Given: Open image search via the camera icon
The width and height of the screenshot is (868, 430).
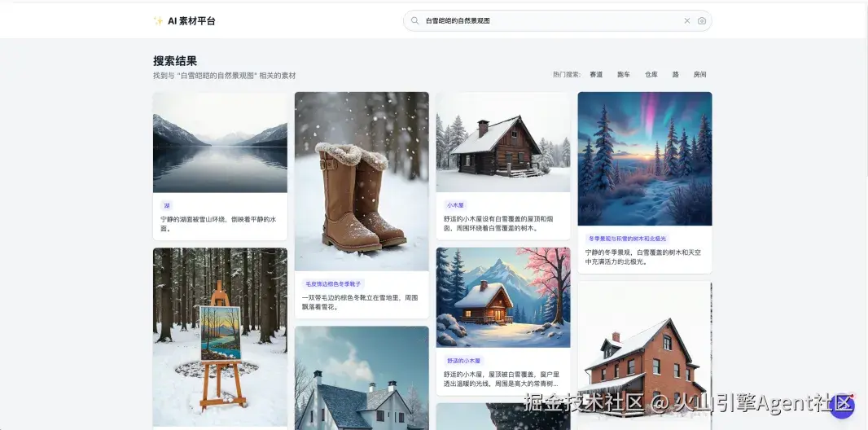Looking at the screenshot, I should click(x=702, y=21).
